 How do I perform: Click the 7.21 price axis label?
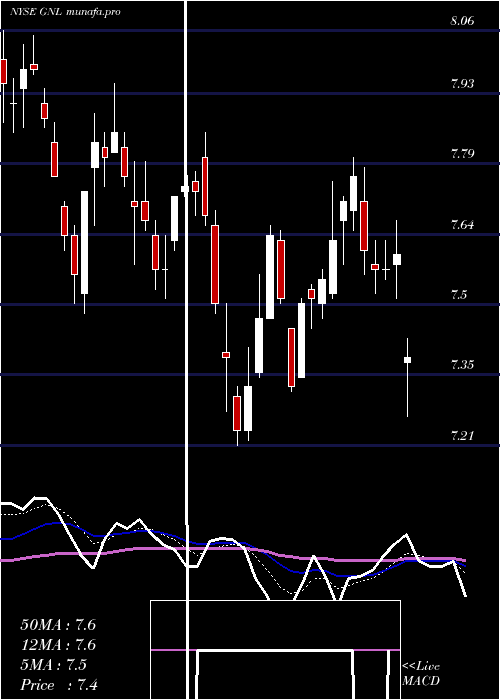[x=462, y=435]
